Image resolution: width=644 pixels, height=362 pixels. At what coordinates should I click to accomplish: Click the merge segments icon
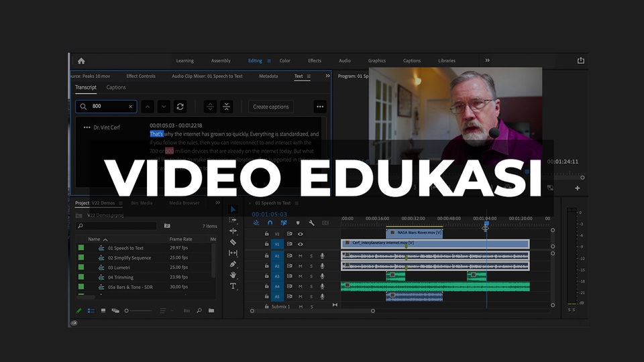[226, 107]
